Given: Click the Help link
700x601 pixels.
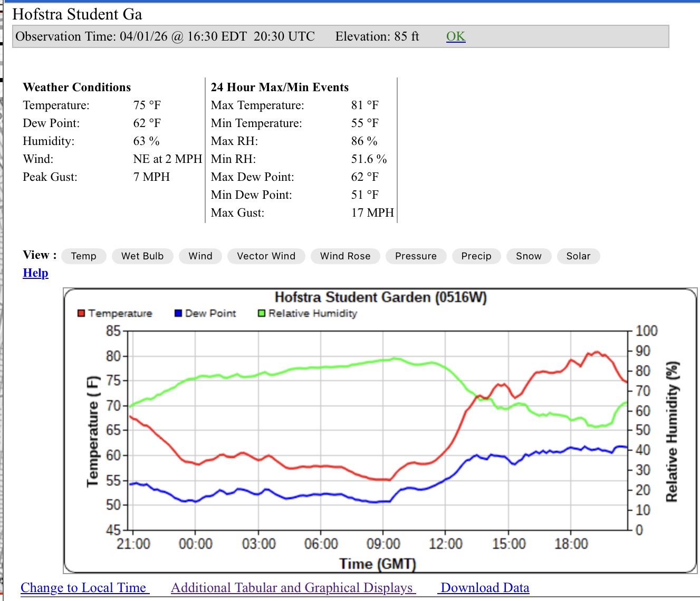Looking at the screenshot, I should (x=35, y=273).
